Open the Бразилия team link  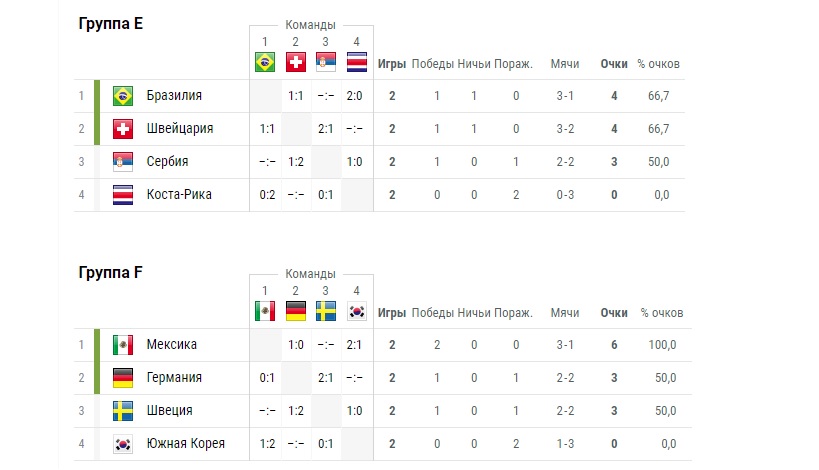tap(174, 96)
